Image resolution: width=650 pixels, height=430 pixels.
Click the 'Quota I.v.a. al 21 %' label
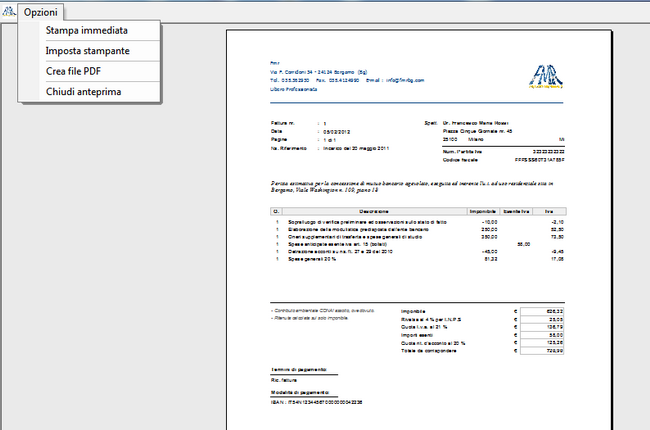point(424,327)
